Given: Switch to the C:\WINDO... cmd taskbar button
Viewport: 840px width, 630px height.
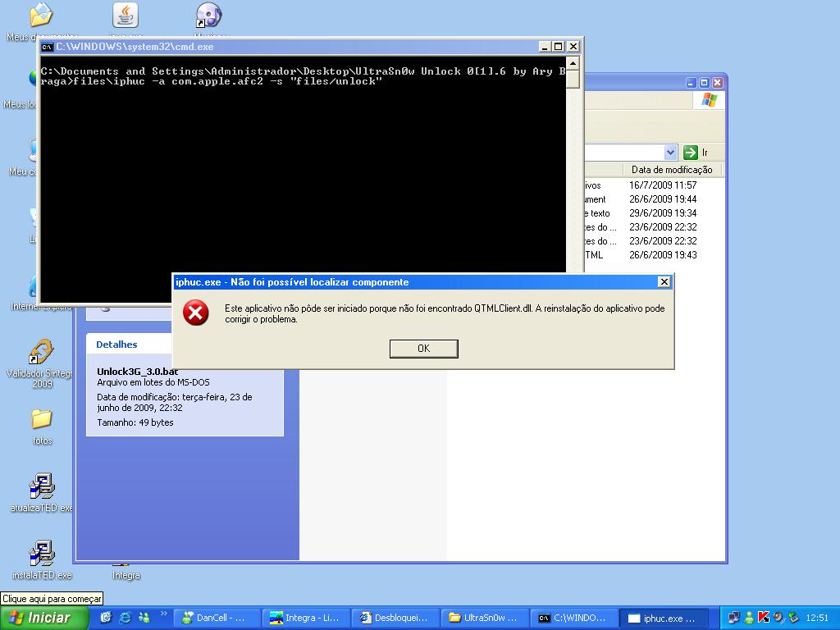Looking at the screenshot, I should point(573,618).
